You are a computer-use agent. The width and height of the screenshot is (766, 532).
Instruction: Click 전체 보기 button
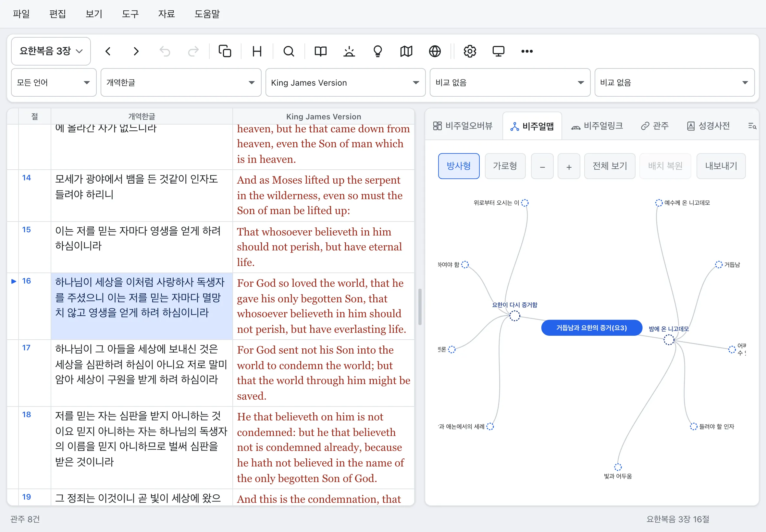(x=610, y=166)
